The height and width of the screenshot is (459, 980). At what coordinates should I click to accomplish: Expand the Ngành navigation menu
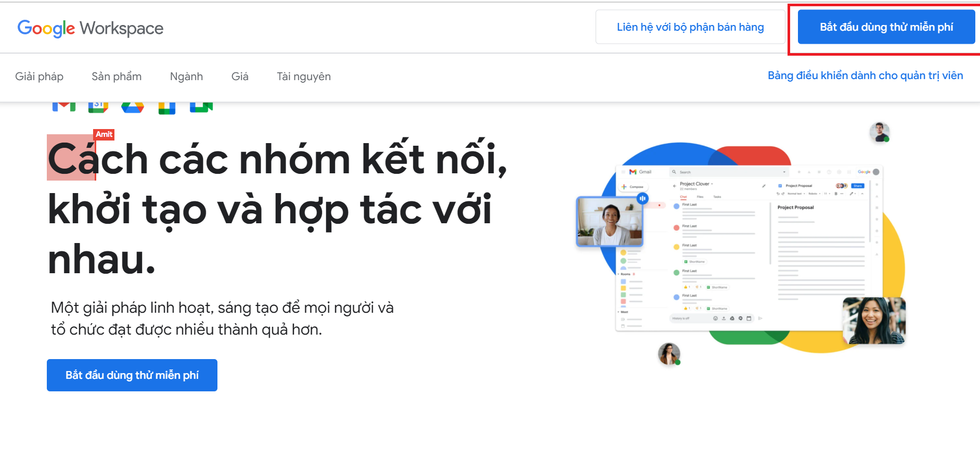pos(186,76)
